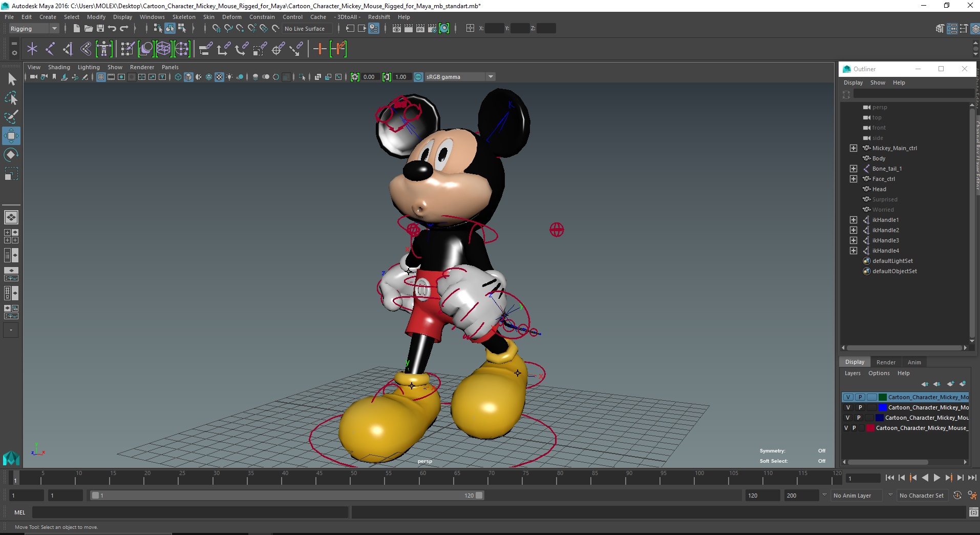Expand the Face_ctrl node
This screenshot has width=980, height=535.
(x=854, y=179)
